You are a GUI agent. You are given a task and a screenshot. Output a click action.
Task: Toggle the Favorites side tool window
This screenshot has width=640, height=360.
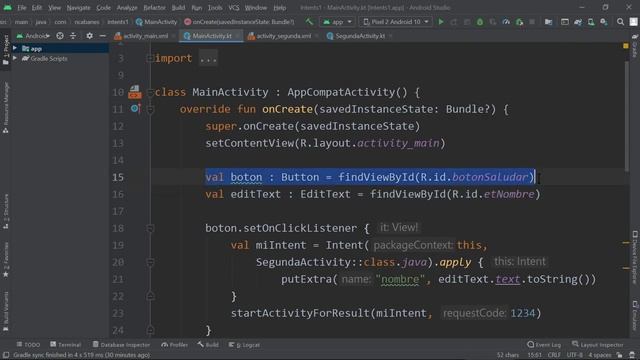[6, 260]
